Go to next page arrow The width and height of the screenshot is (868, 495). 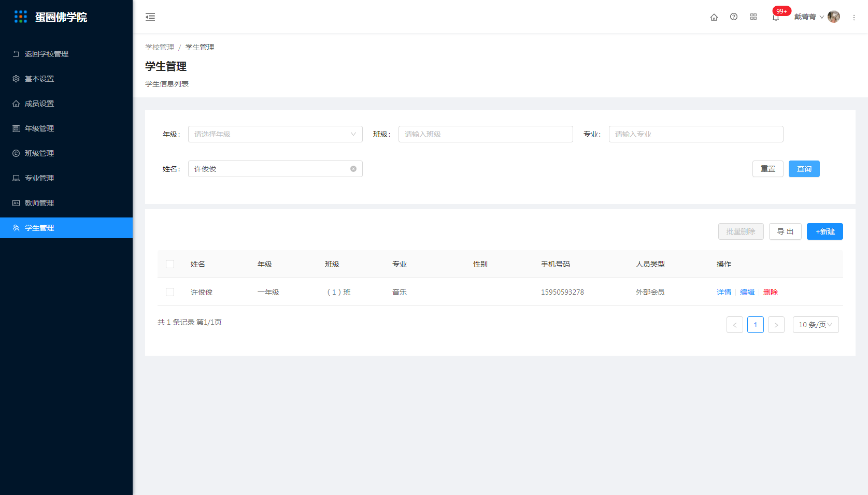(776, 325)
